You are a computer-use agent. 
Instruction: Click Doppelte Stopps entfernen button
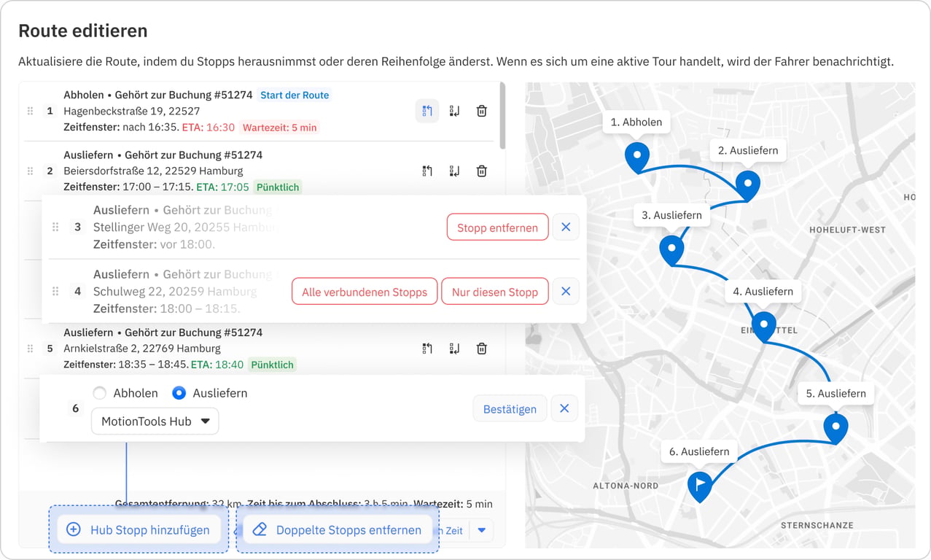tap(338, 529)
